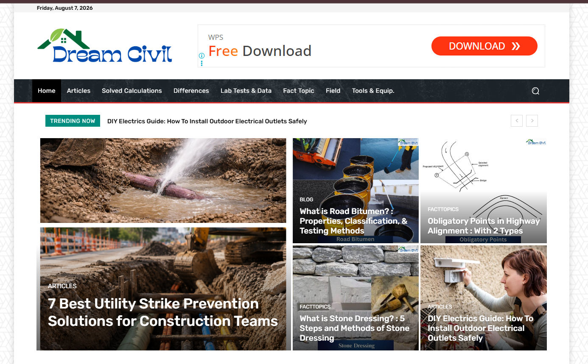The width and height of the screenshot is (588, 364).
Task: Open Obligatory Points in Highway Alignment article
Action: tap(484, 226)
